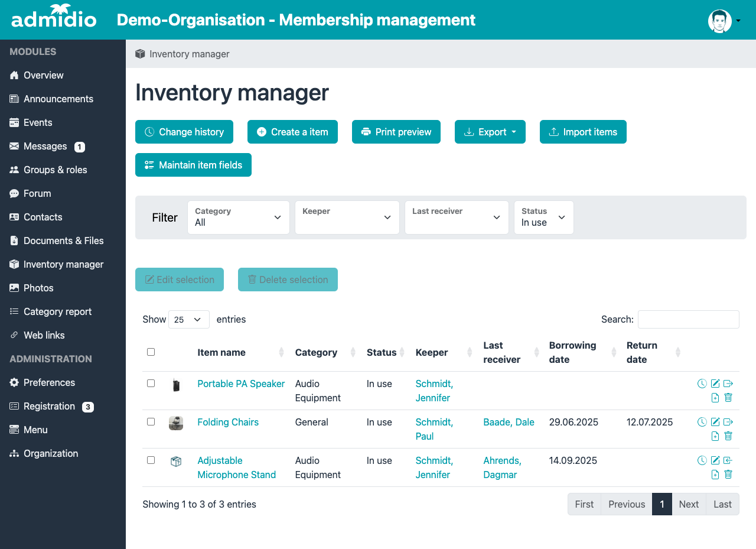Open history clock icon for Folding Chairs
756x549 pixels.
702,422
